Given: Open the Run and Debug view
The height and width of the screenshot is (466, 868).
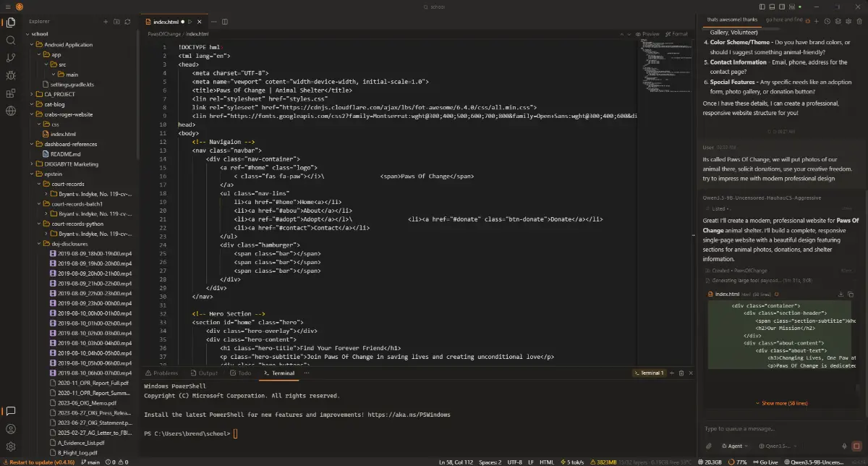Looking at the screenshot, I should click(x=10, y=75).
